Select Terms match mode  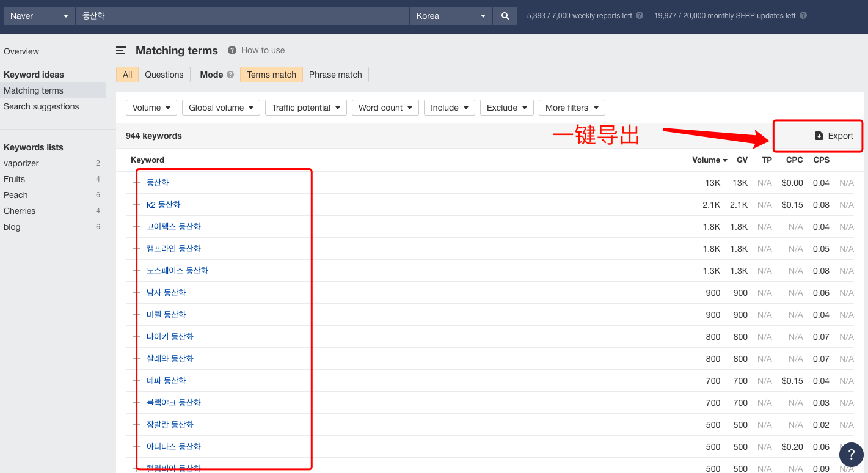271,75
